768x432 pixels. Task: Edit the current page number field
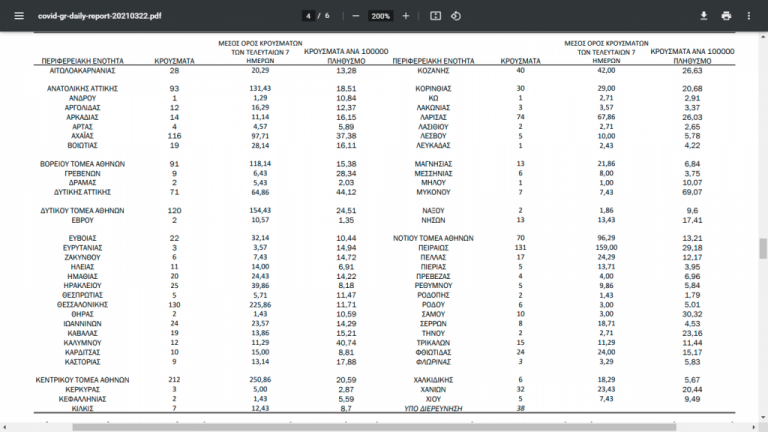[308, 16]
